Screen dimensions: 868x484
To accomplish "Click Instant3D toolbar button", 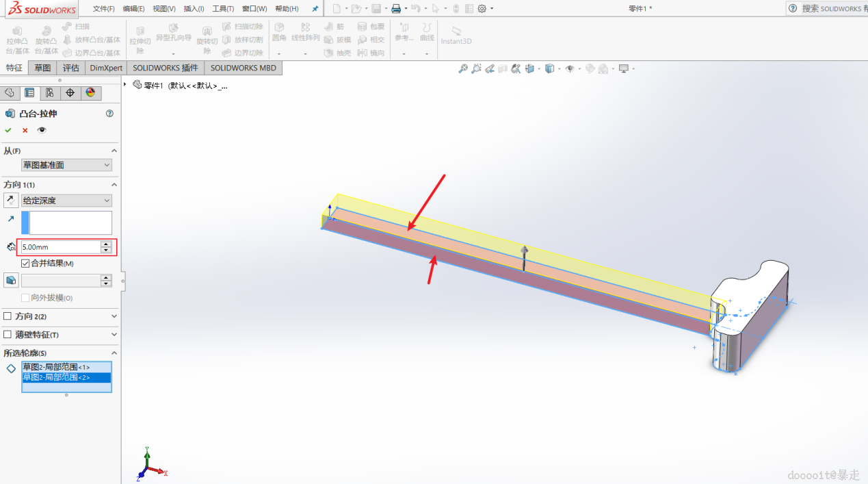I will tap(456, 36).
